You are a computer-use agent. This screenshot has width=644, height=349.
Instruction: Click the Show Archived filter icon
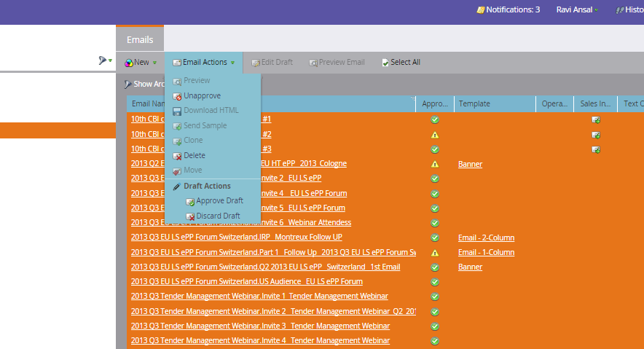127,85
